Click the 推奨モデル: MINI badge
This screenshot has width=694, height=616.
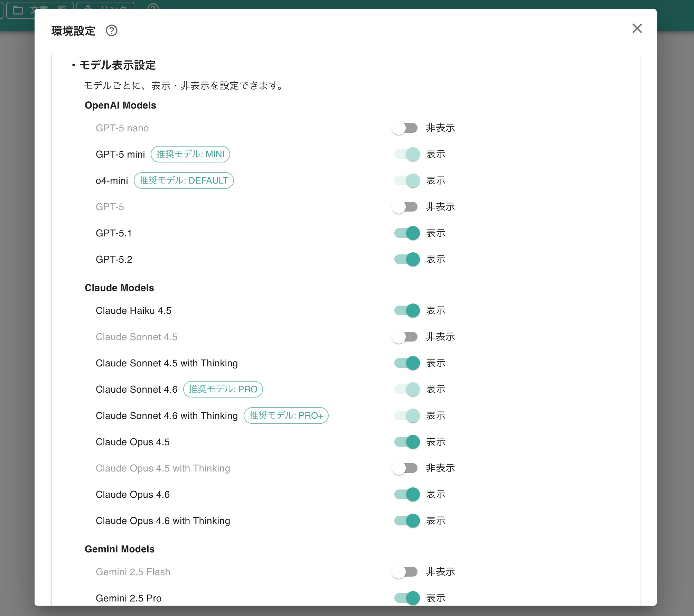pos(190,154)
